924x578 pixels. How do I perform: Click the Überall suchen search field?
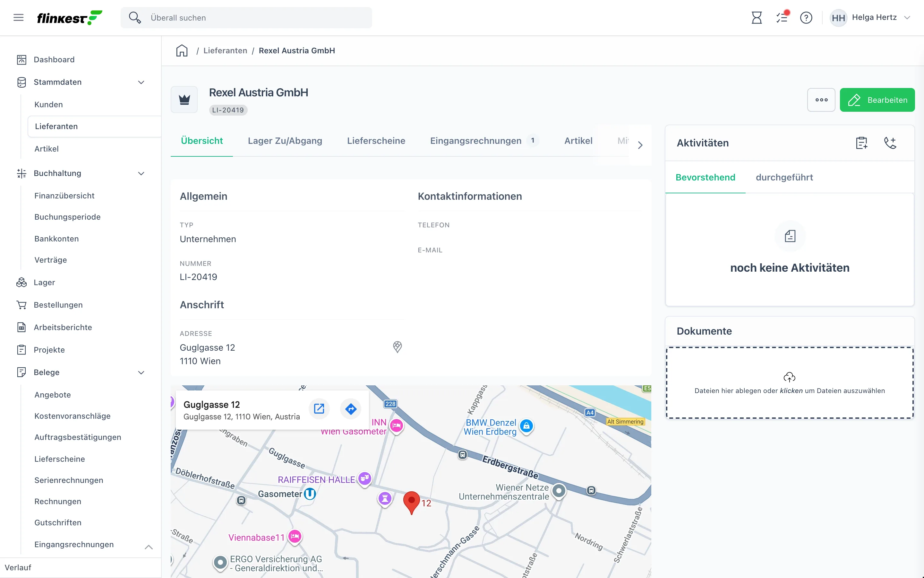tap(246, 18)
